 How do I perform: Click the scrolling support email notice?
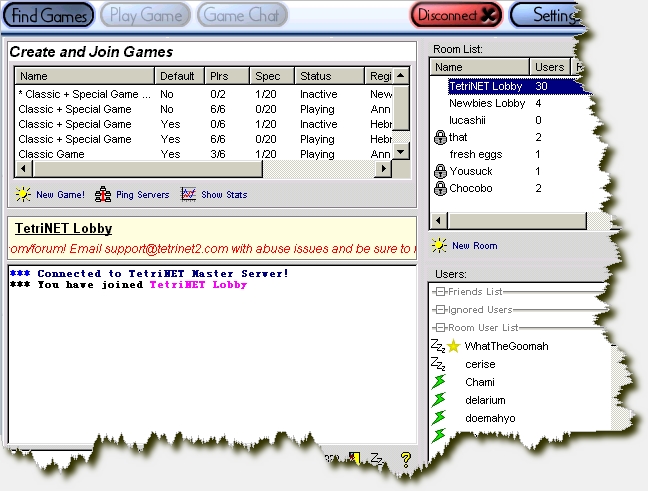[x=213, y=249]
